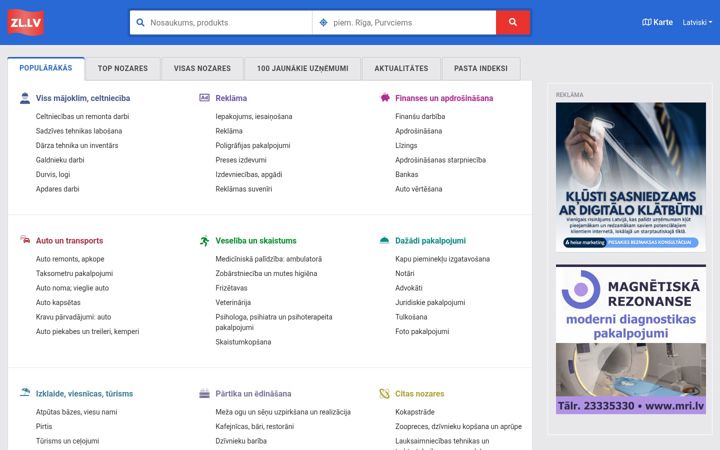
Task: Open the Citas nozares heading
Action: [x=420, y=394]
